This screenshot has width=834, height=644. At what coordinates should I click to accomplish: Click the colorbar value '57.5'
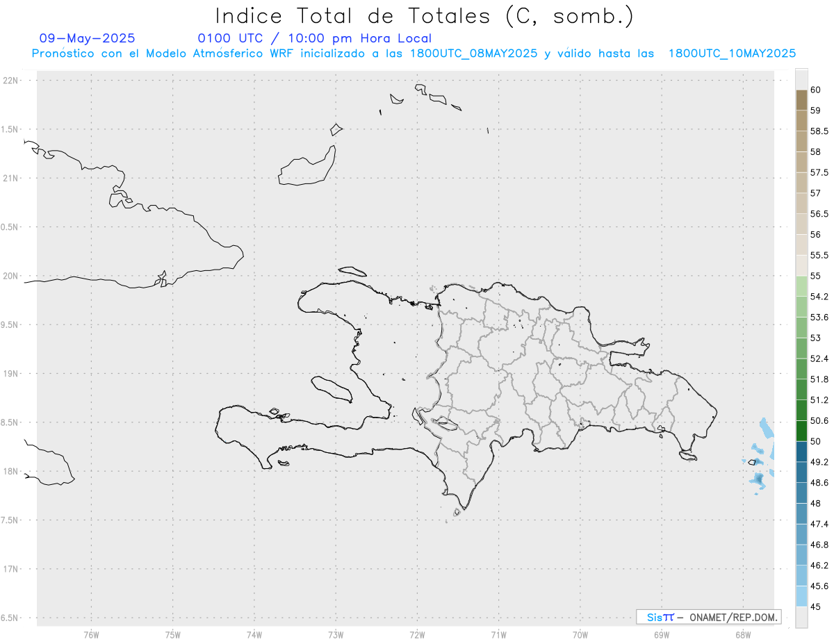[x=819, y=172]
